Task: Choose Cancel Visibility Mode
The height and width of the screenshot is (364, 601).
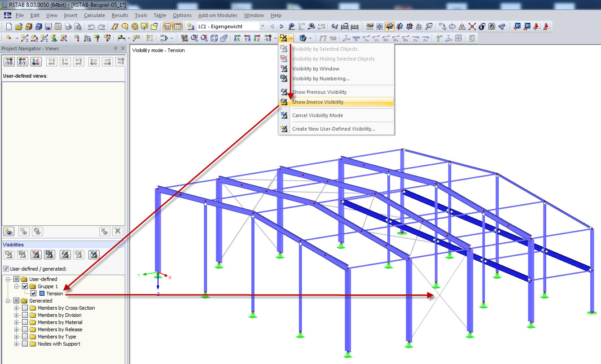Action: [336, 115]
